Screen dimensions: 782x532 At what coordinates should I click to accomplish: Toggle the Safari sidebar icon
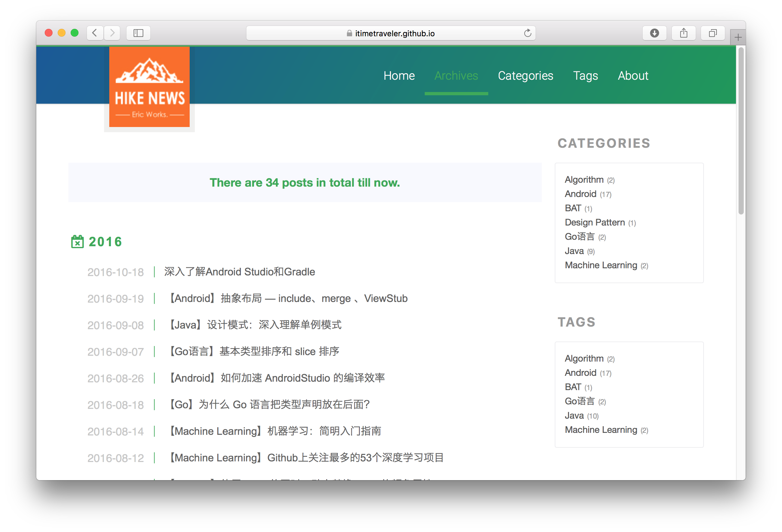pos(138,33)
